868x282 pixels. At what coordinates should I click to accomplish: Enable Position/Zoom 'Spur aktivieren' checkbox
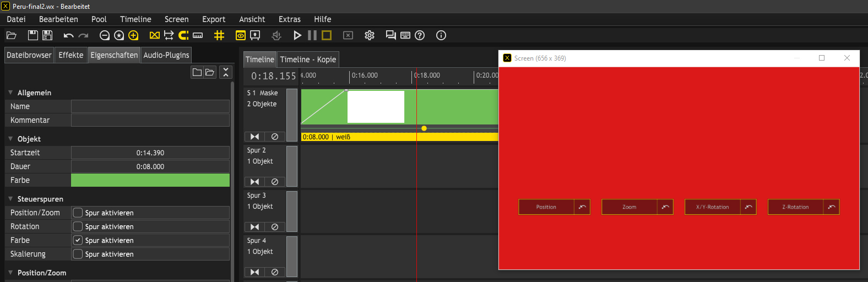click(x=78, y=213)
